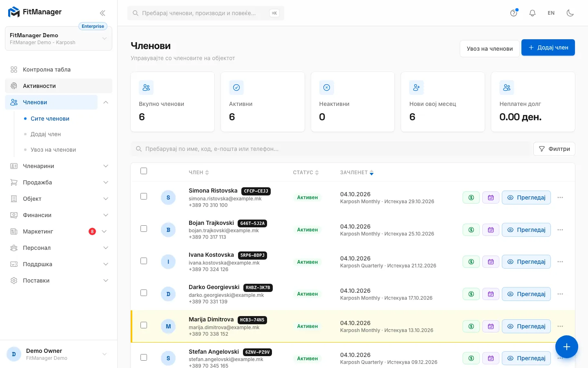
Task: Toggle the select-all checkbox in table header
Action: [144, 171]
